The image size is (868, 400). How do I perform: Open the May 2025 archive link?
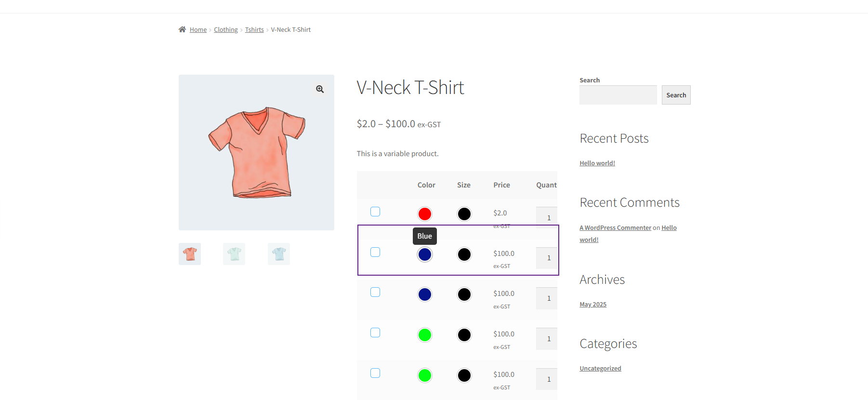(x=592, y=305)
